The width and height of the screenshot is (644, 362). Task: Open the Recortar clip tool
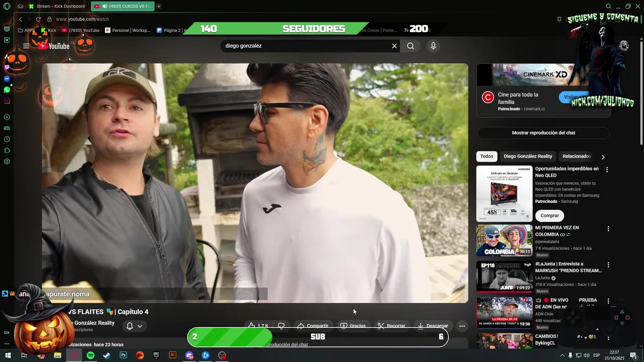tap(391, 326)
